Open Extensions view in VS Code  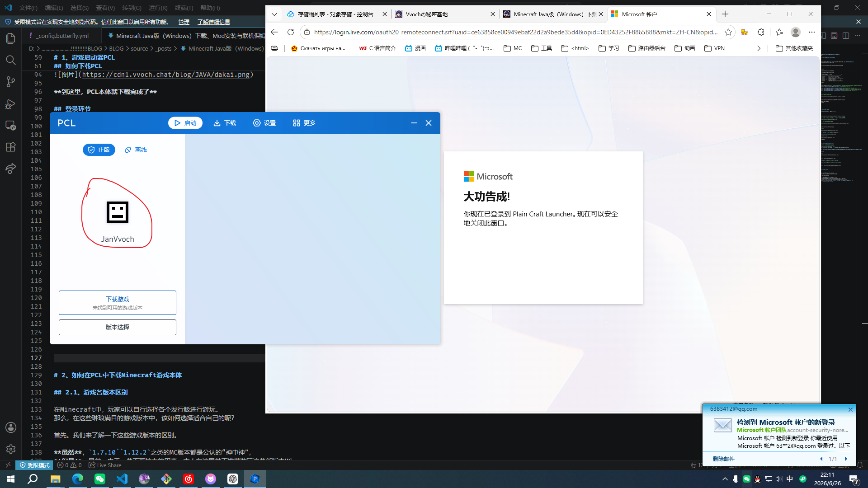[11, 147]
